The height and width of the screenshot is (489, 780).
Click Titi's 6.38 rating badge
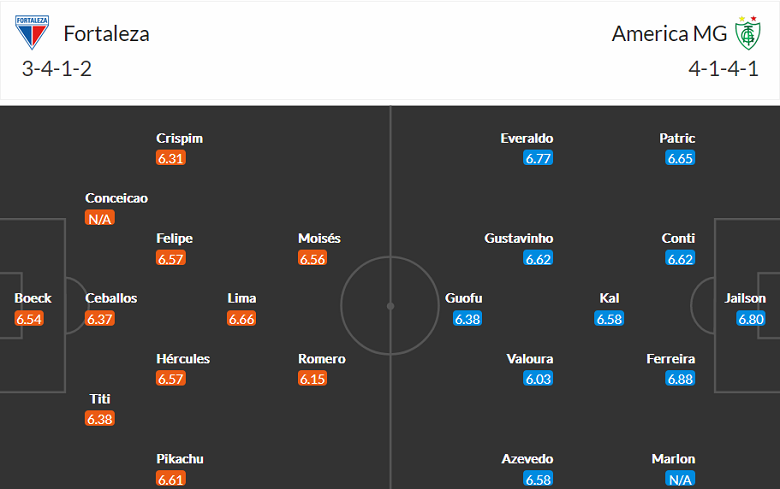pos(100,419)
